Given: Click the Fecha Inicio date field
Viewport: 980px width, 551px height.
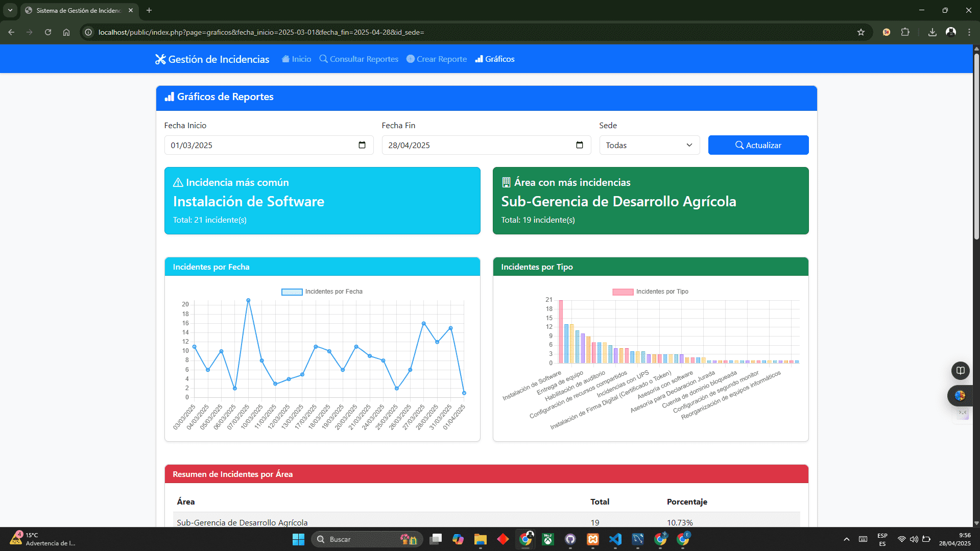Looking at the screenshot, I should point(260,145).
